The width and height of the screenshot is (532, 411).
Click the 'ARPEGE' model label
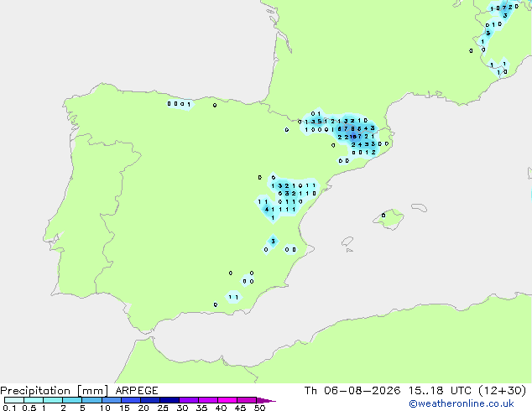(137, 391)
